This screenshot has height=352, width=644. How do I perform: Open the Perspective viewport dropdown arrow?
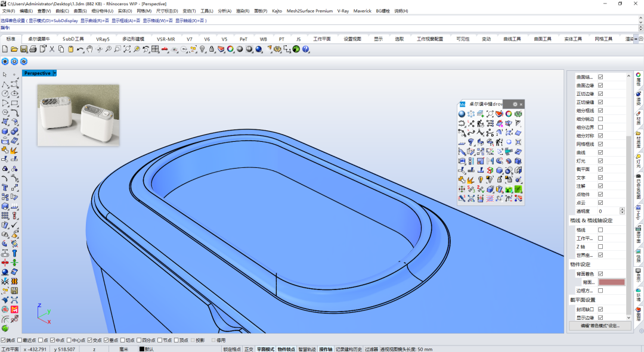pyautogui.click(x=55, y=73)
